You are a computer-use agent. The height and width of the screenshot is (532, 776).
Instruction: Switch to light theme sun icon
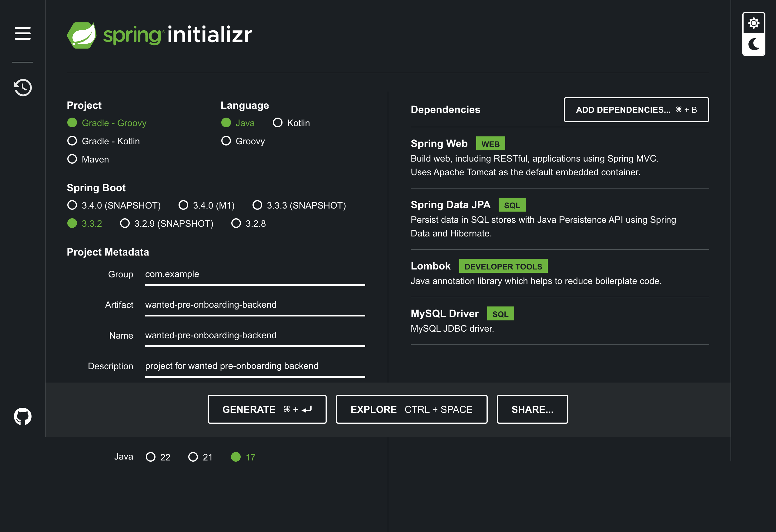(754, 23)
